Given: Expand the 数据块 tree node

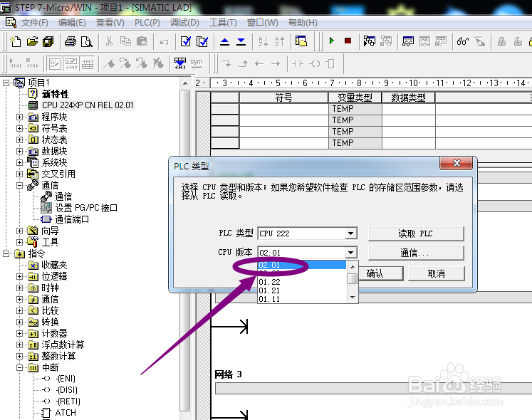Looking at the screenshot, I should (19, 151).
